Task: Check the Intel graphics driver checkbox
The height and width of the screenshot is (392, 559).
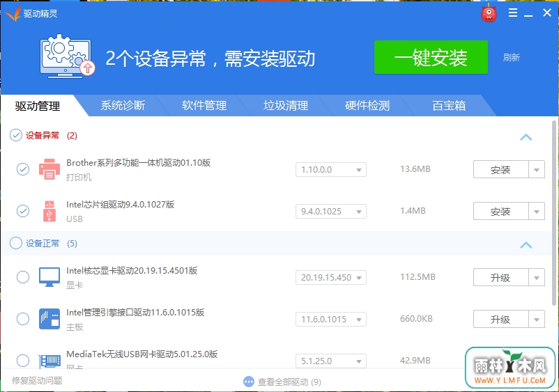Action: click(x=23, y=277)
